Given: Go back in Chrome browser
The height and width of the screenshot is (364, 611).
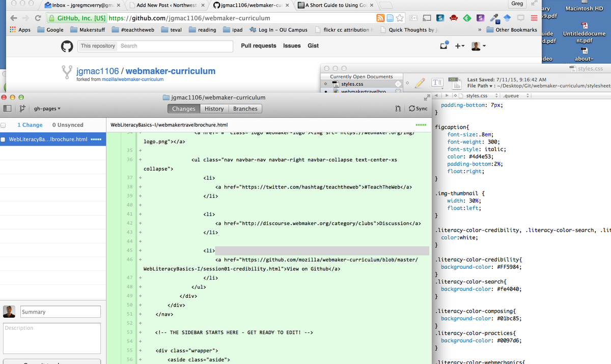Looking at the screenshot, I should point(13,18).
